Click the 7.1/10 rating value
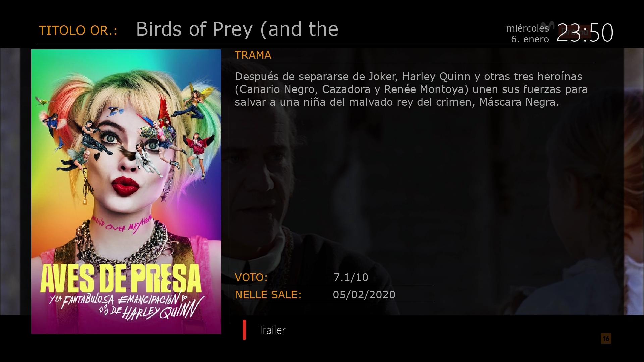This screenshot has height=362, width=644. (351, 277)
